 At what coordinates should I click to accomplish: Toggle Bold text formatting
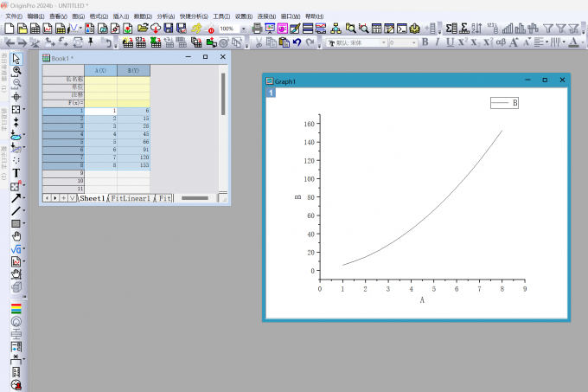[x=425, y=42]
